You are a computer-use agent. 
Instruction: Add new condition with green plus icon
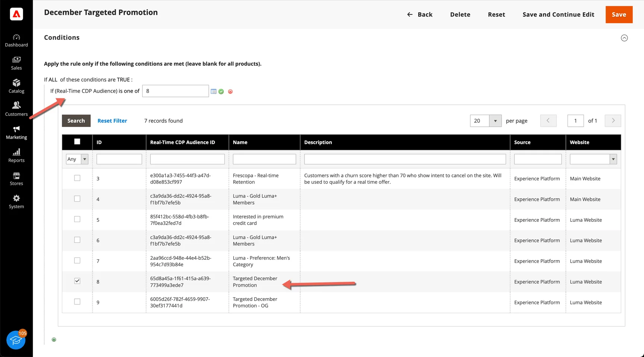(x=54, y=339)
